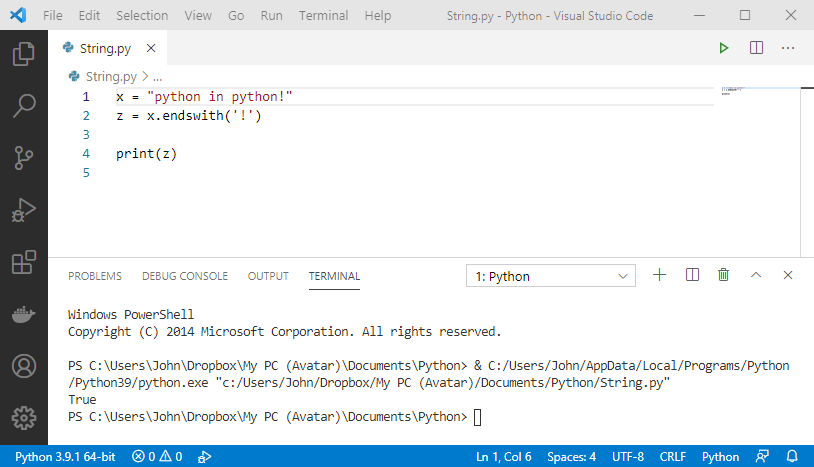Click line number 4 in gutter
The width and height of the screenshot is (814, 467).
pos(86,154)
